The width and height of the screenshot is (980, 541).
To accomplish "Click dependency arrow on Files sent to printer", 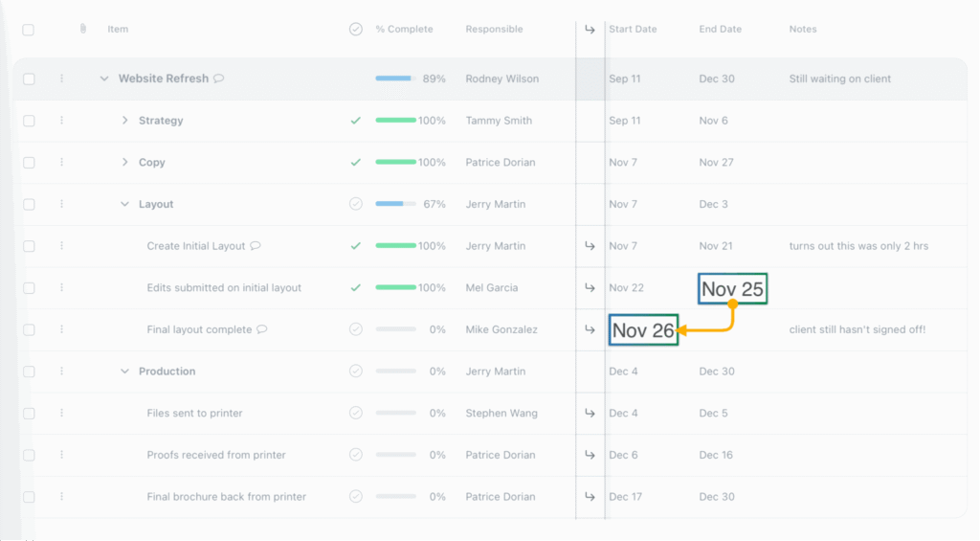I will point(590,414).
